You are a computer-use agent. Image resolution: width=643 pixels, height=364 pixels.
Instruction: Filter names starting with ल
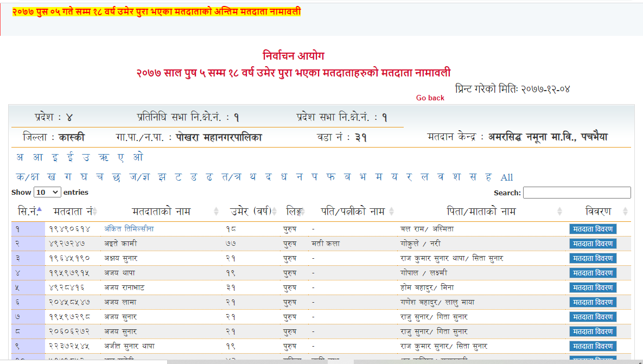click(x=425, y=177)
